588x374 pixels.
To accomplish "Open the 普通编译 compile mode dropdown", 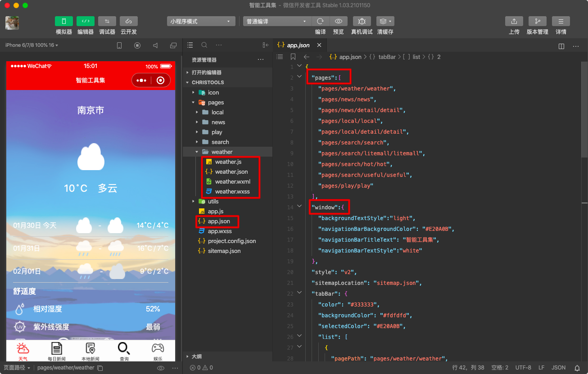I will (277, 21).
